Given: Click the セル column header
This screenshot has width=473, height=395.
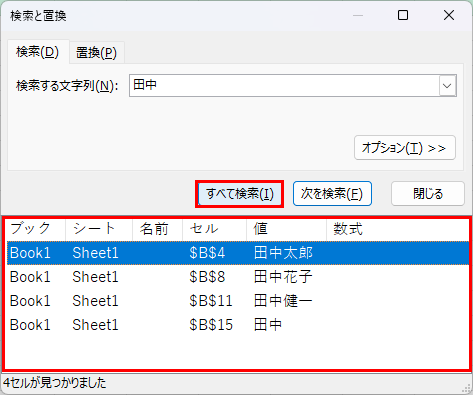Looking at the screenshot, I should point(214,229).
